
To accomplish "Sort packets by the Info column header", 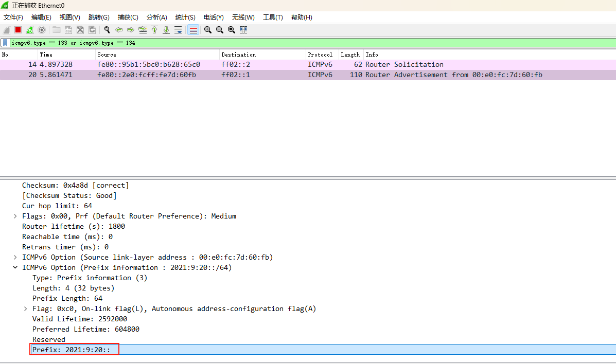I will coord(489,54).
